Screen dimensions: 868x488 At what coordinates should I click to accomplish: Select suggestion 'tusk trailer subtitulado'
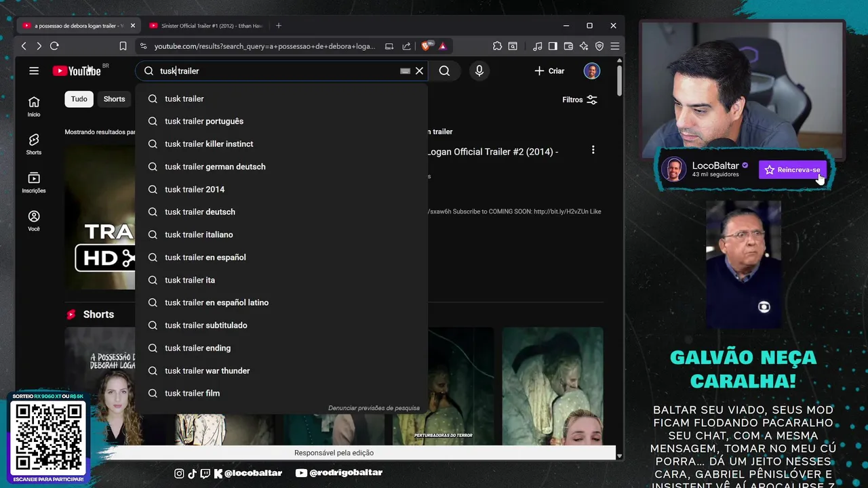[281, 325]
